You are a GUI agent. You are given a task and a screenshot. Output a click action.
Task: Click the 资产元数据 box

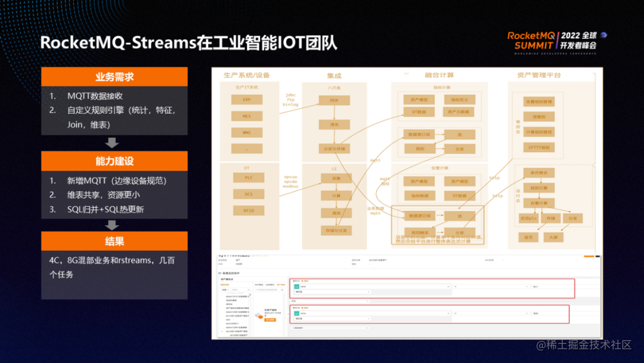click(459, 112)
